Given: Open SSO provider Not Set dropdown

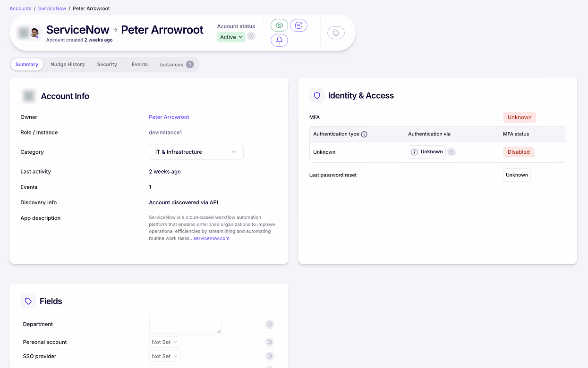Looking at the screenshot, I should point(164,356).
